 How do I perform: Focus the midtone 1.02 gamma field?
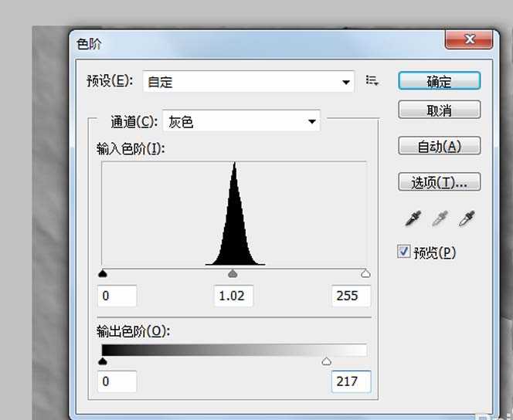click(233, 296)
